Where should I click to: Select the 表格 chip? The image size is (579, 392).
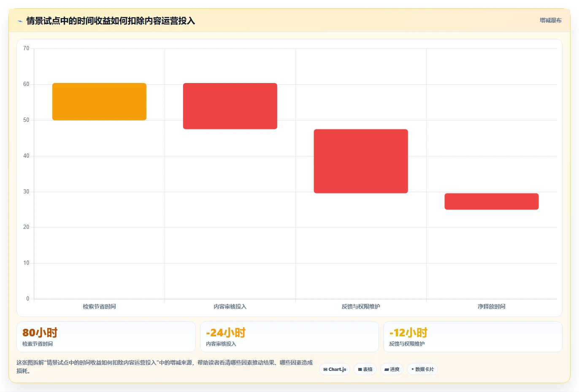click(x=365, y=369)
